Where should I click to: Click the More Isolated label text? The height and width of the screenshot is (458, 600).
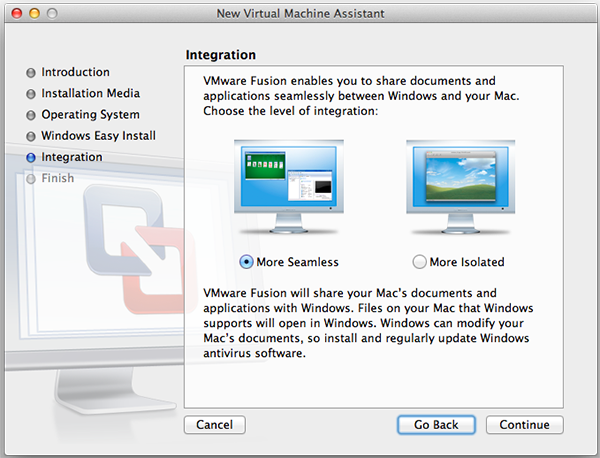(467, 262)
